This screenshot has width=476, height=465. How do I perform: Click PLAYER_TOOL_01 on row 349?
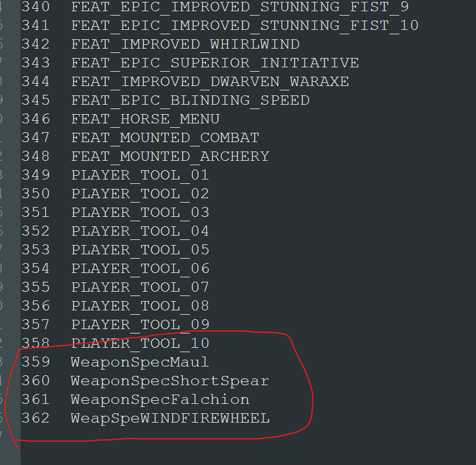[x=140, y=175]
